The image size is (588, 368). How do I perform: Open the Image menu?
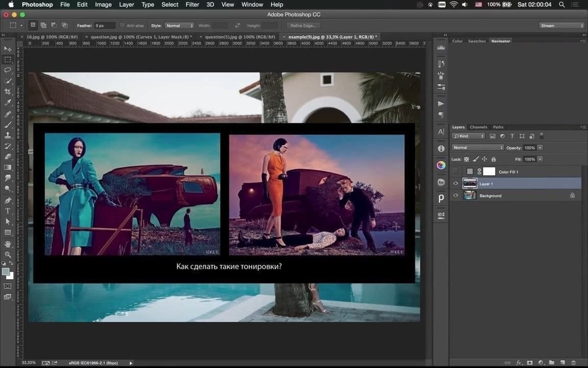pos(103,5)
